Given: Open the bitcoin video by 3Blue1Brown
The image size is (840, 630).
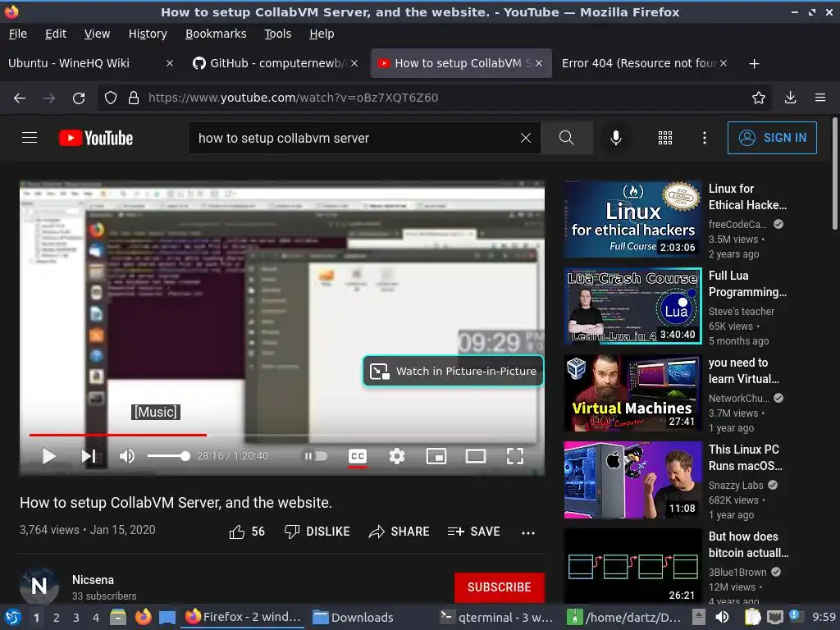Looking at the screenshot, I should tap(632, 566).
